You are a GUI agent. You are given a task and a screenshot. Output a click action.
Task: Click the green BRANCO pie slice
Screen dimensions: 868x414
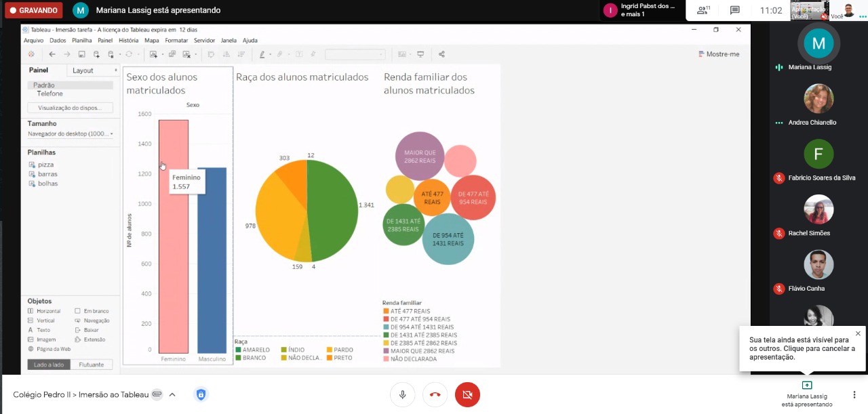pos(332,210)
